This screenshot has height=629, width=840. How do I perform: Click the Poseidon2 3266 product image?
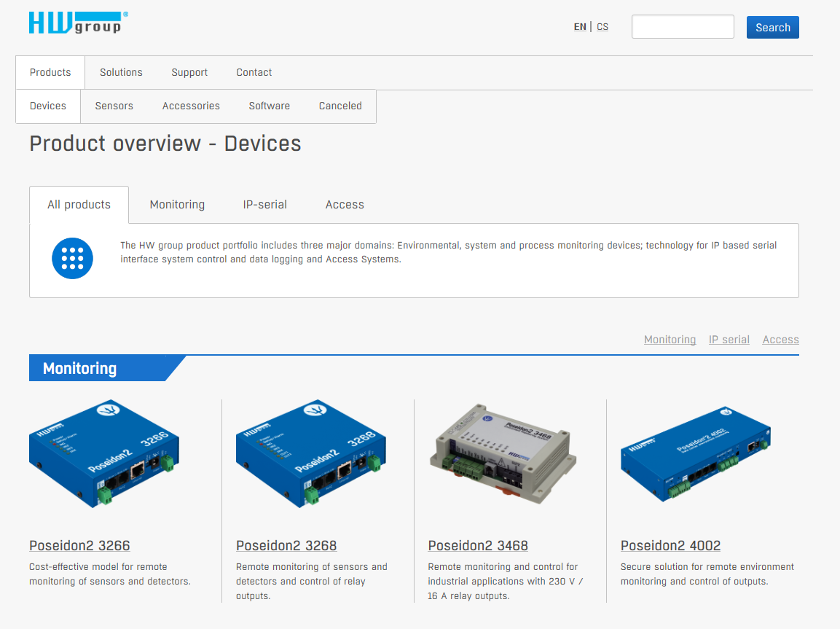tap(104, 453)
